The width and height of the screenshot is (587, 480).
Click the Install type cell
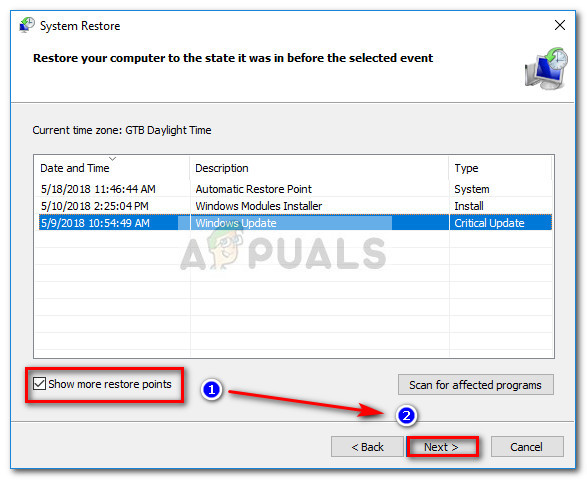[469, 206]
